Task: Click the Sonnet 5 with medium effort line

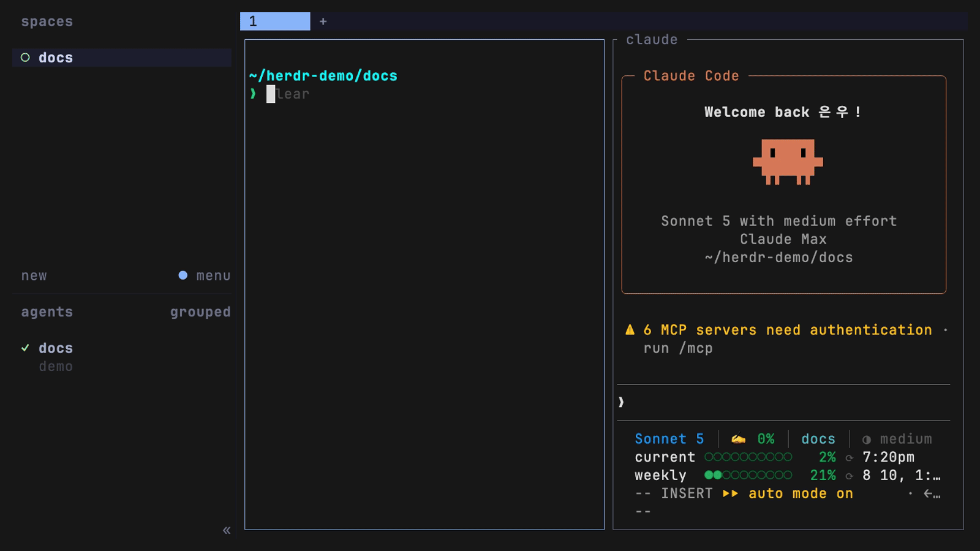Action: 779,221
